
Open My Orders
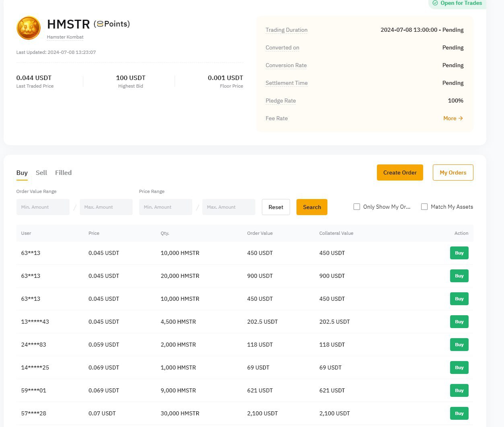point(453,172)
